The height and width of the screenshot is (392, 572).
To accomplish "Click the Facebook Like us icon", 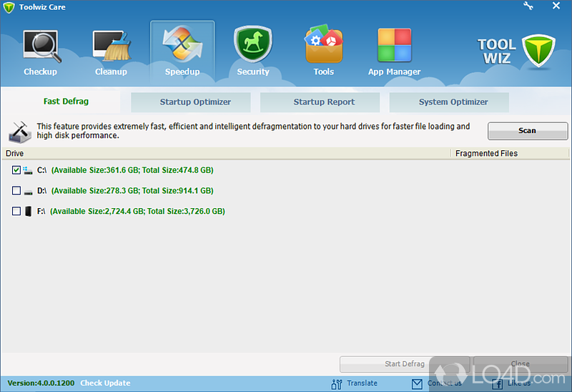I will [498, 384].
